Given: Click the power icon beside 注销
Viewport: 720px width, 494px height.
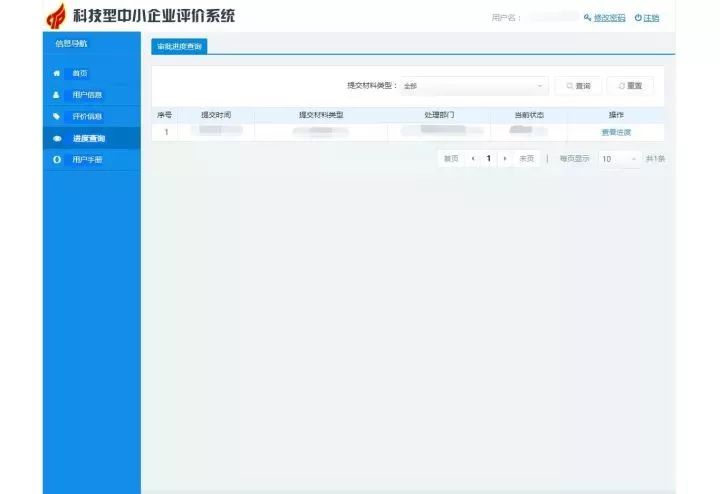Looking at the screenshot, I should 638,18.
